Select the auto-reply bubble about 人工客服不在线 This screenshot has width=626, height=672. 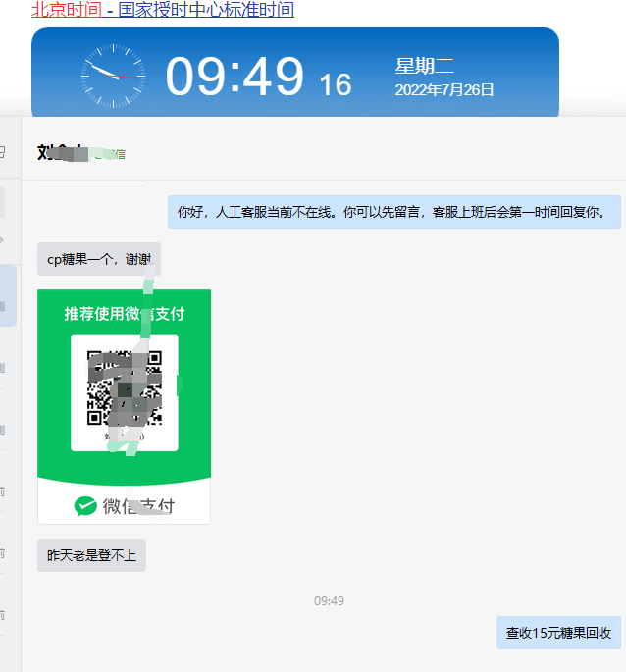(394, 212)
